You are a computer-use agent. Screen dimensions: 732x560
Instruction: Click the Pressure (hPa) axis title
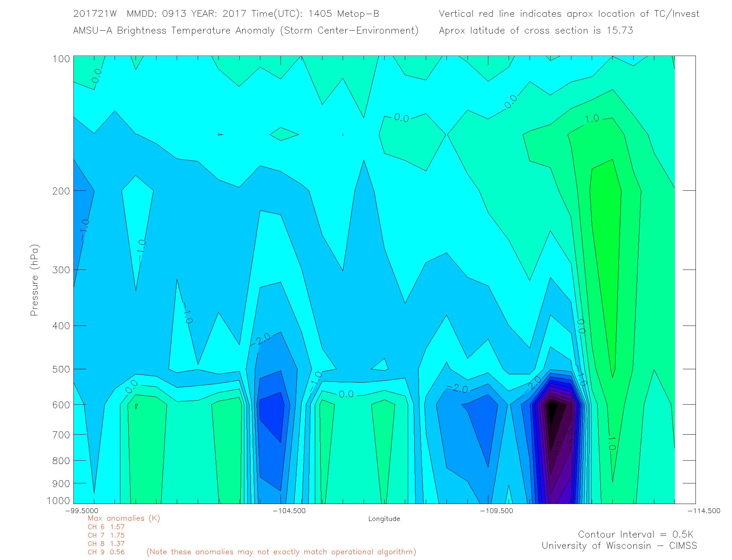pos(34,280)
